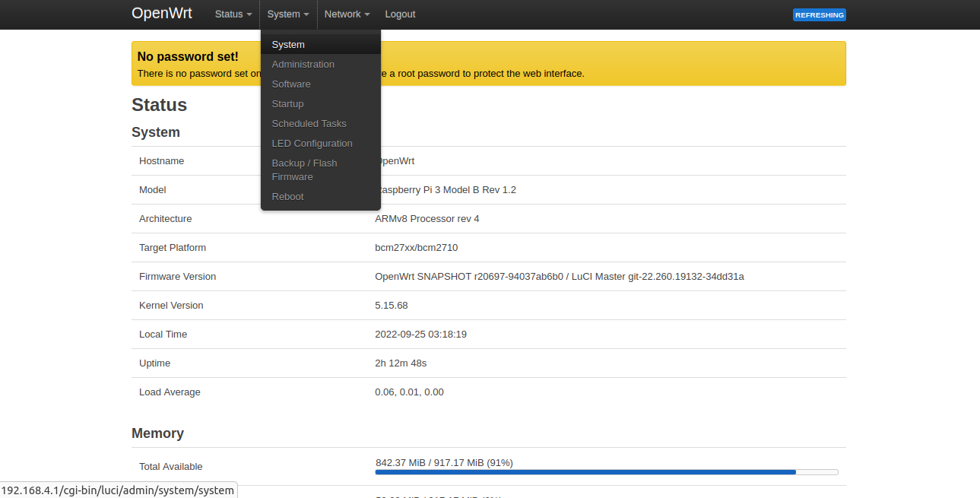The image size is (980, 498).
Task: Select the Hostname row label
Action: coord(162,161)
